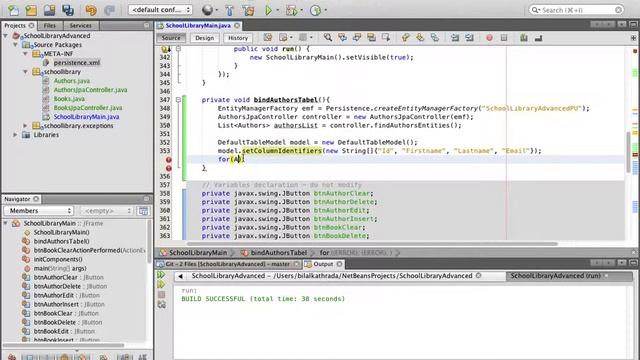Click the Save All toolbar icon

pyautogui.click(x=68, y=10)
